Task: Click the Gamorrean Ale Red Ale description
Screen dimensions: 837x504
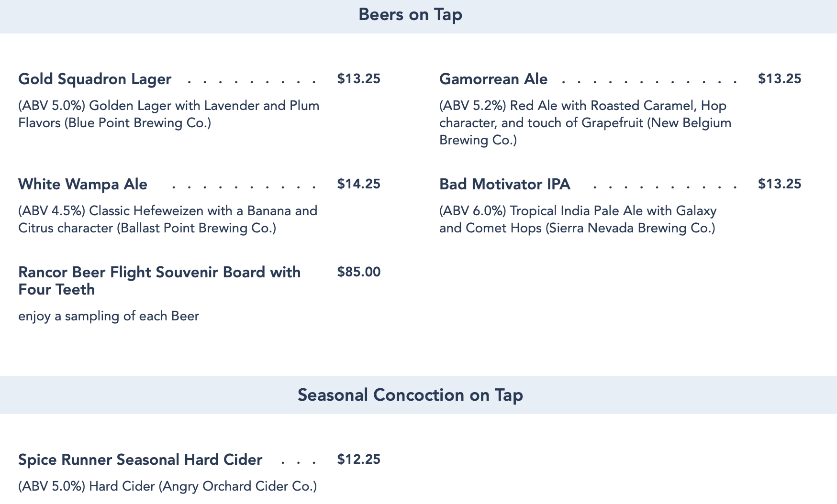Action: pyautogui.click(x=585, y=123)
